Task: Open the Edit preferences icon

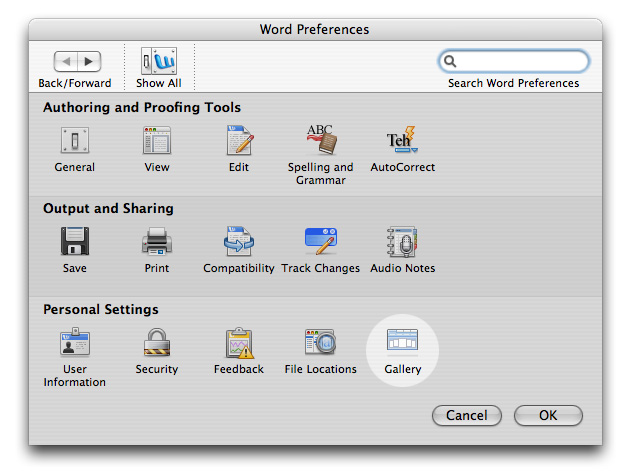Action: (239, 140)
